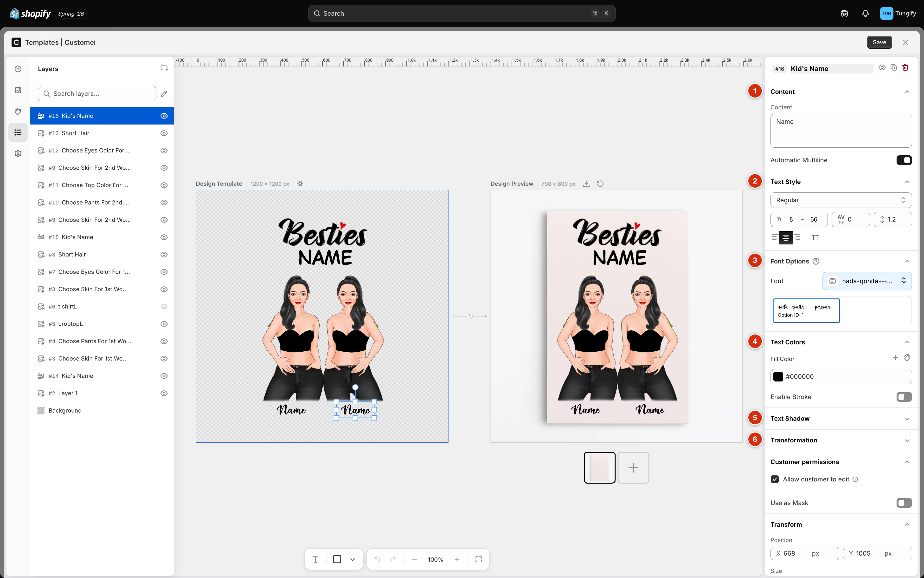Image resolution: width=924 pixels, height=578 pixels.
Task: Add a new preview mockup
Action: [x=633, y=467]
